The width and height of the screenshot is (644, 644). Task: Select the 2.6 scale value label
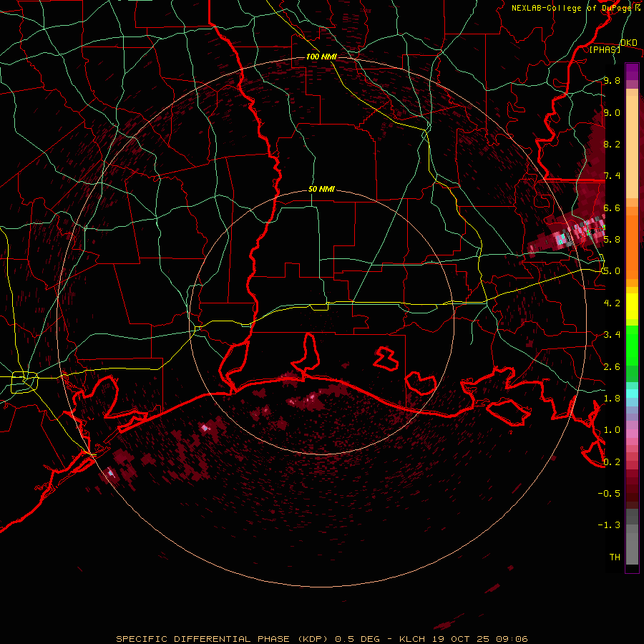coord(612,366)
